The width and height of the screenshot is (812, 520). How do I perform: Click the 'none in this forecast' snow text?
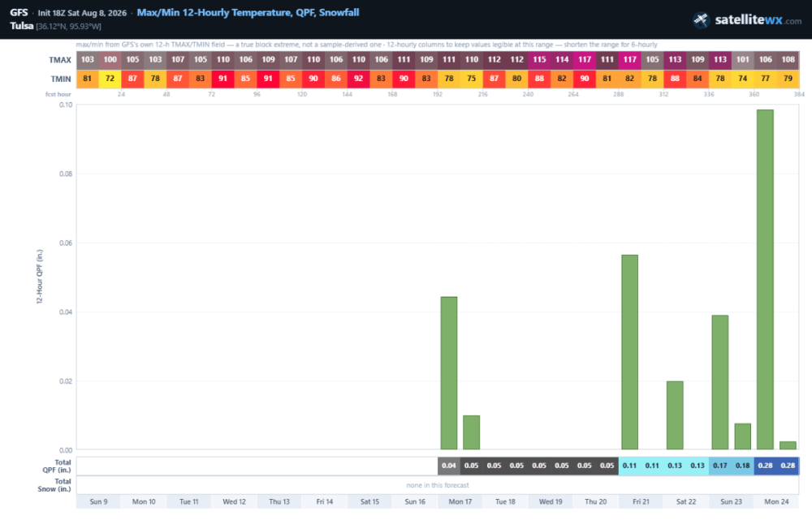[438, 485]
